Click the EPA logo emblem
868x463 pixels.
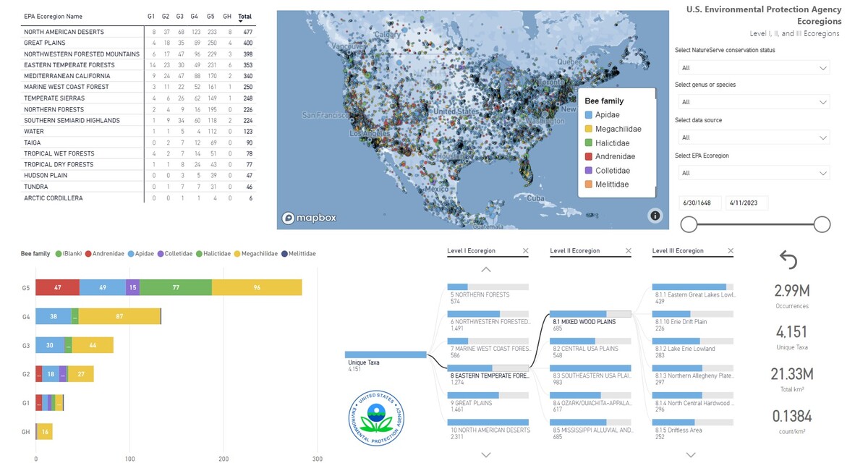point(375,418)
